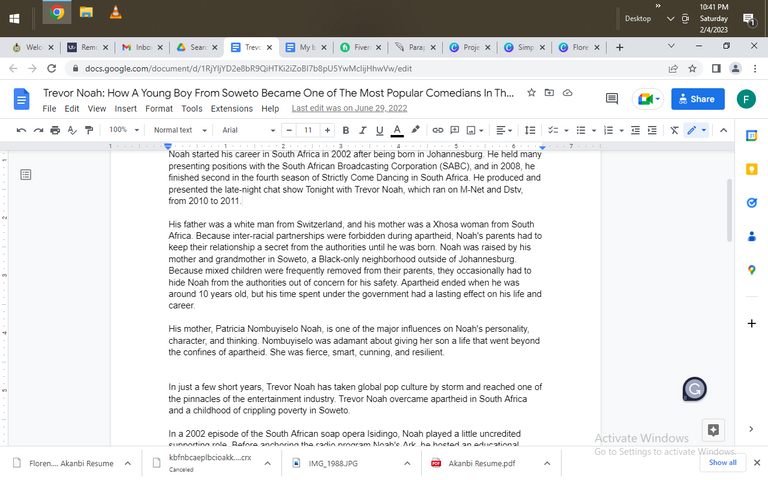Open the Insert menu
768x480 pixels.
[125, 109]
